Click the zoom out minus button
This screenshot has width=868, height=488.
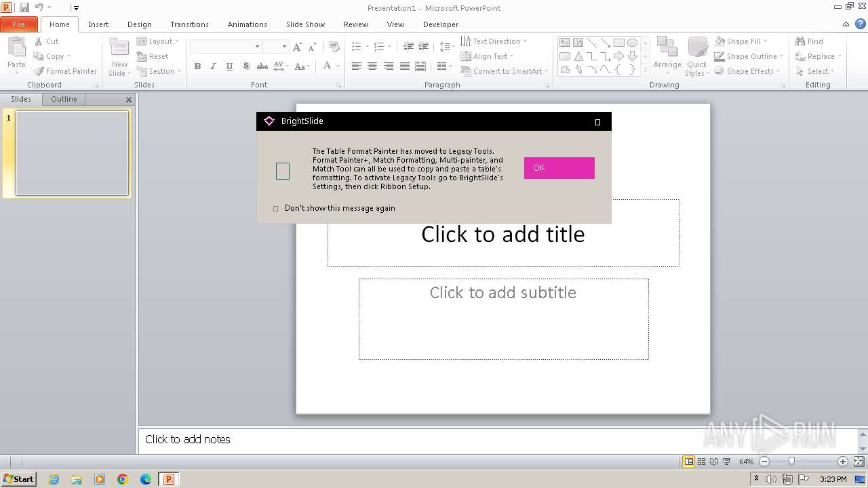click(x=764, y=462)
